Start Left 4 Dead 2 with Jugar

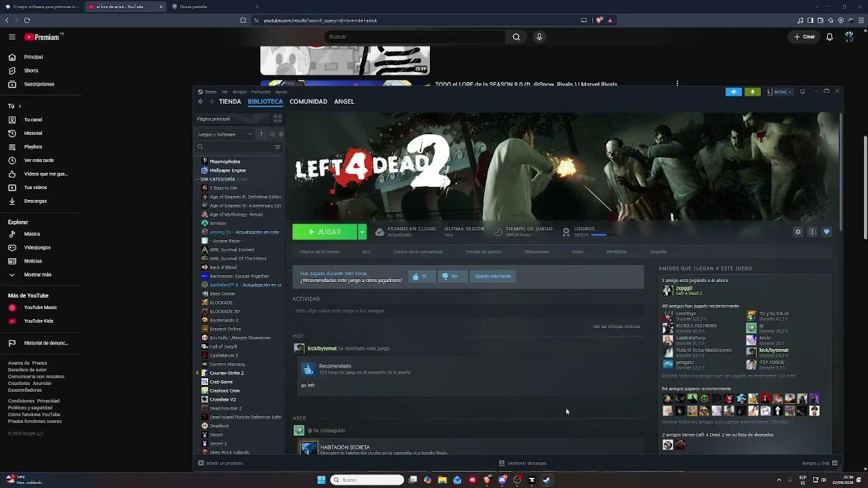[x=325, y=232]
